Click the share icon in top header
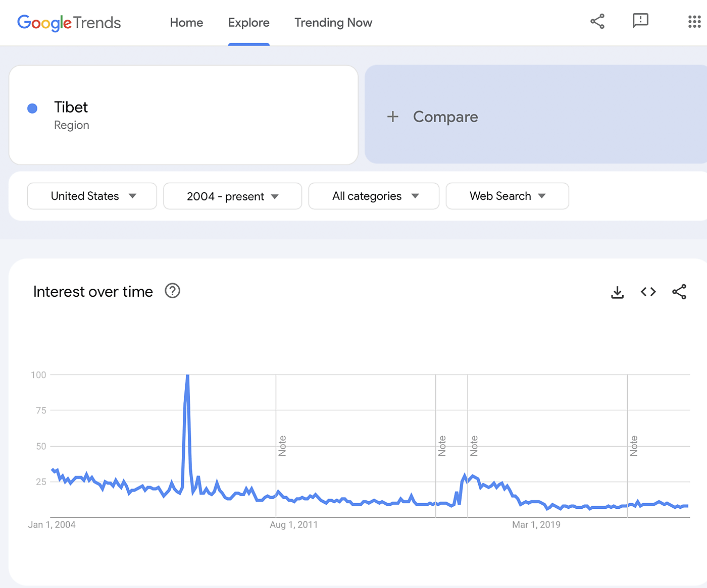The image size is (707, 588). (597, 22)
